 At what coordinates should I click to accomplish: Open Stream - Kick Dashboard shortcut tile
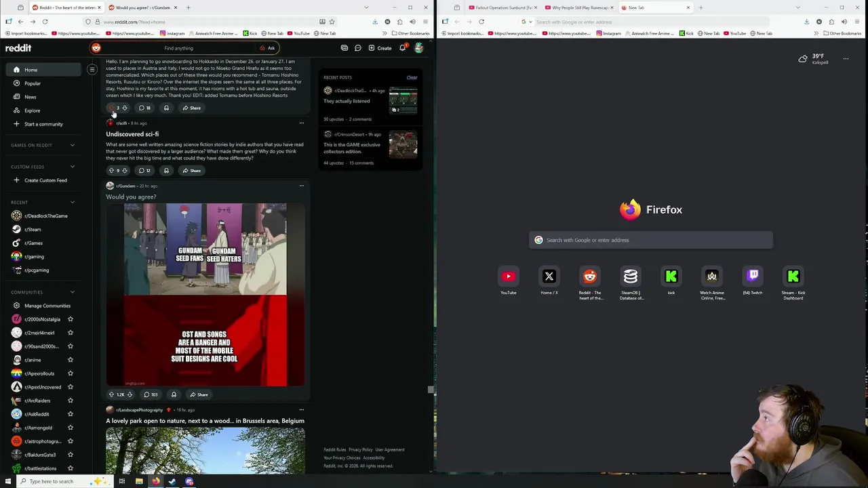click(x=793, y=277)
